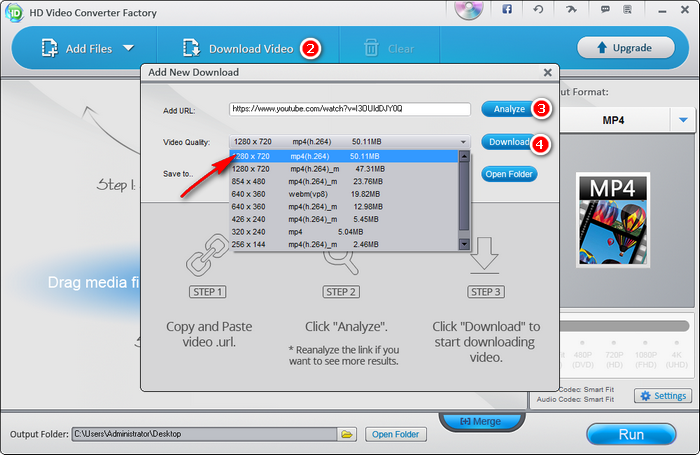The height and width of the screenshot is (455, 700).
Task: Open the register/notes icon in title bar
Action: pyautogui.click(x=627, y=9)
